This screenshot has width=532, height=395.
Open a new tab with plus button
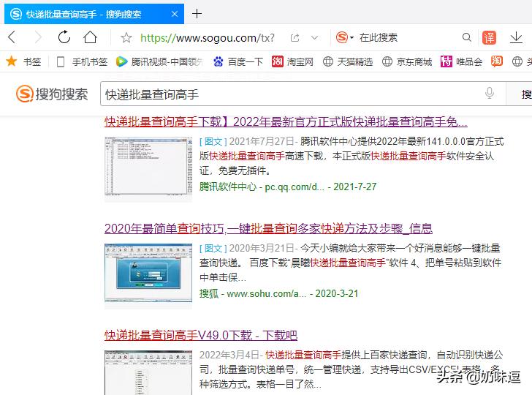197,14
